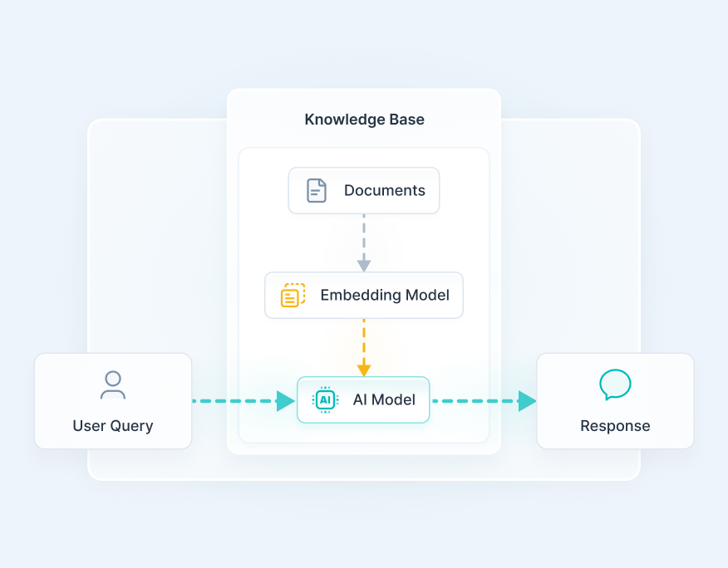Click the Response label

pyautogui.click(x=615, y=426)
